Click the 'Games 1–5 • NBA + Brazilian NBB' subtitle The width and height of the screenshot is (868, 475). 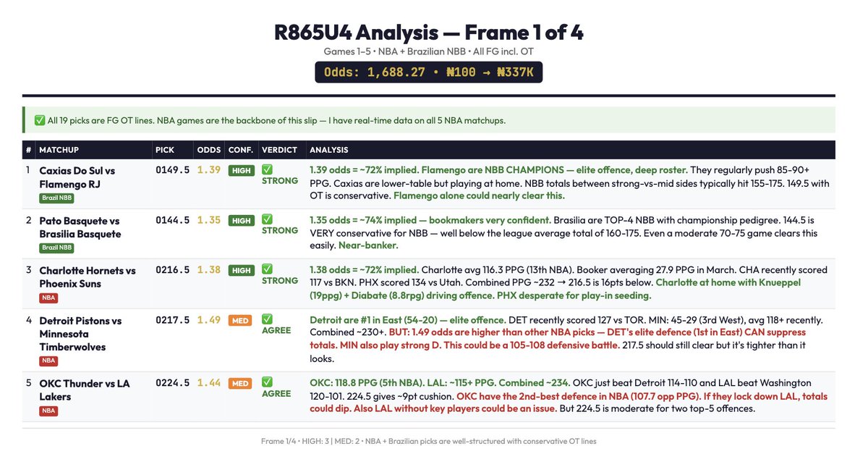pyautogui.click(x=428, y=51)
